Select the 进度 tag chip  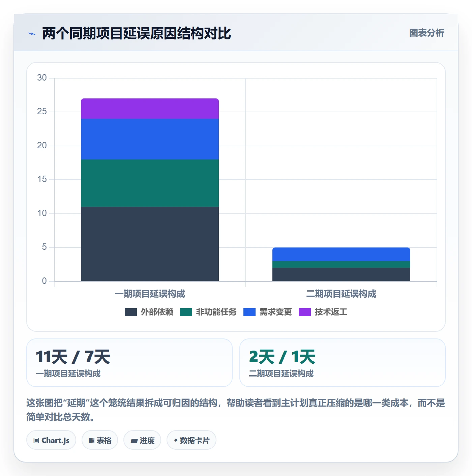(x=142, y=440)
